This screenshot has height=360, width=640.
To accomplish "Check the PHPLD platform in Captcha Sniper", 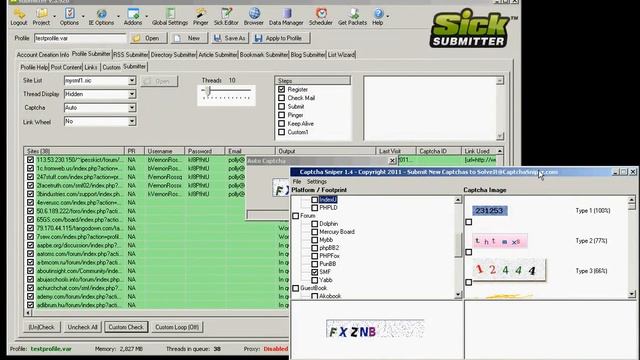I will coord(315,208).
